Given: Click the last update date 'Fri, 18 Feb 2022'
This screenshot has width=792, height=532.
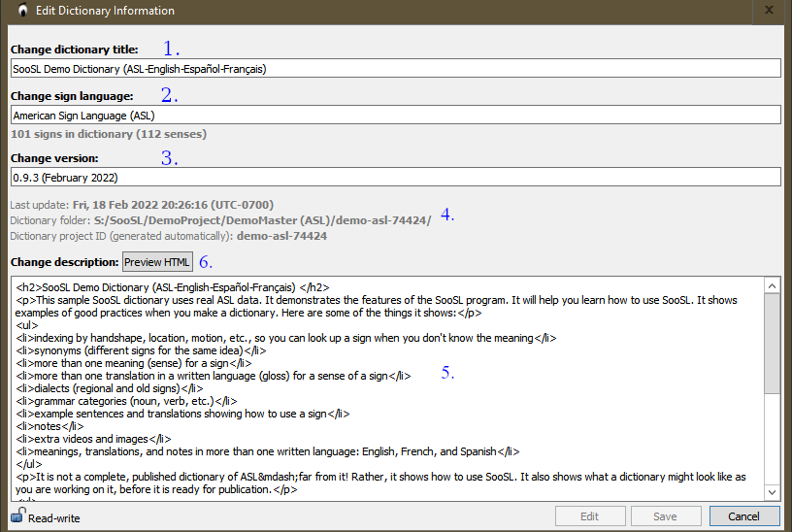Looking at the screenshot, I should pos(115,205).
